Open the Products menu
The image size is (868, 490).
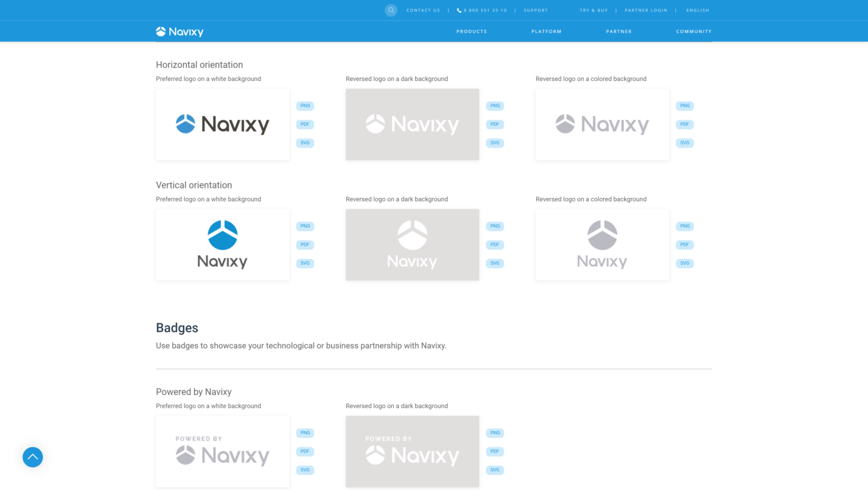point(472,32)
